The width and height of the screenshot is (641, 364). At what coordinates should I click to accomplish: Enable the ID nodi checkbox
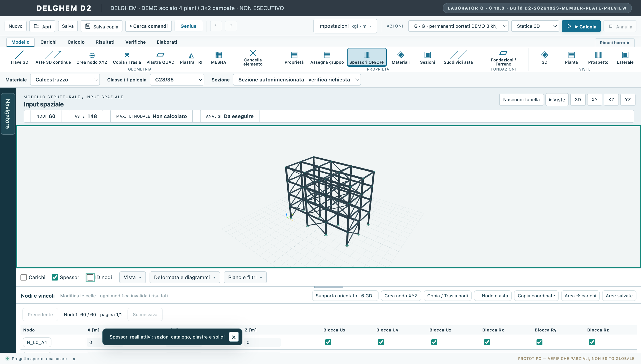90,277
